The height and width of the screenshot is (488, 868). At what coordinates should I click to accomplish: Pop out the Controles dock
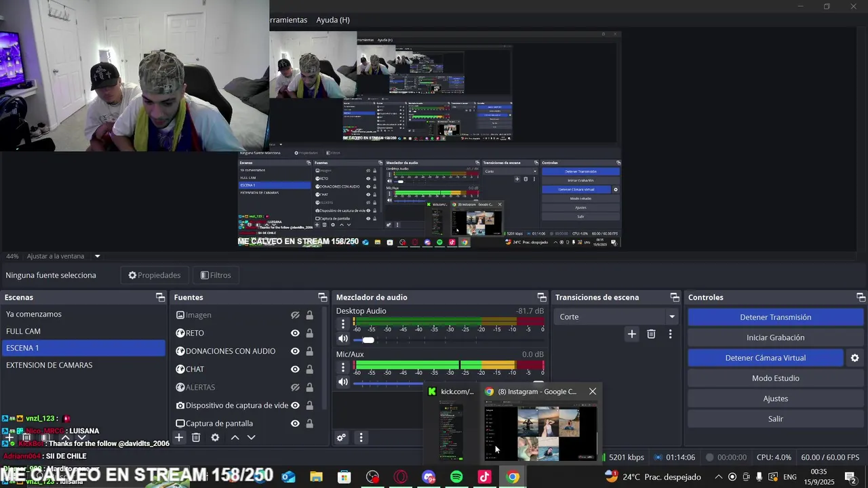861,298
